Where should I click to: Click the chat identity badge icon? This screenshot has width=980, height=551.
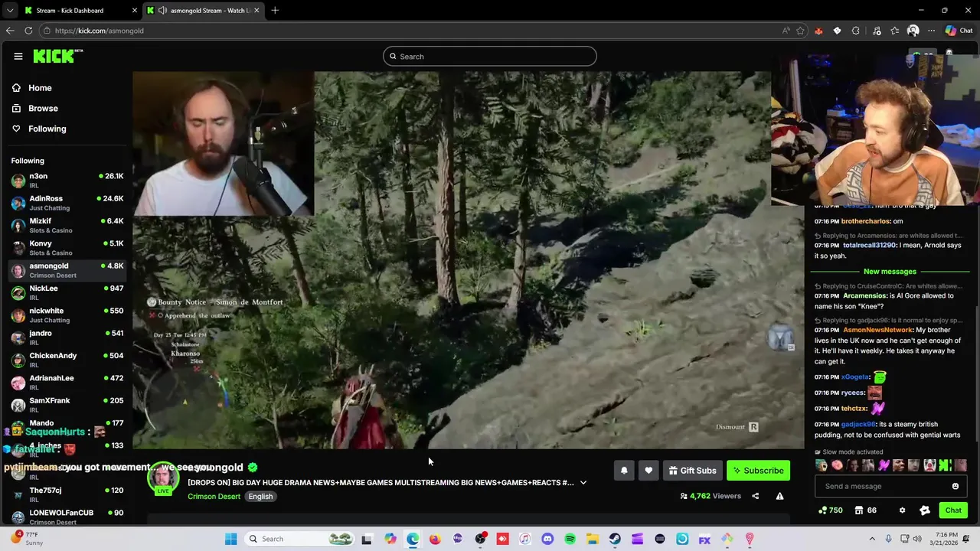tap(925, 510)
